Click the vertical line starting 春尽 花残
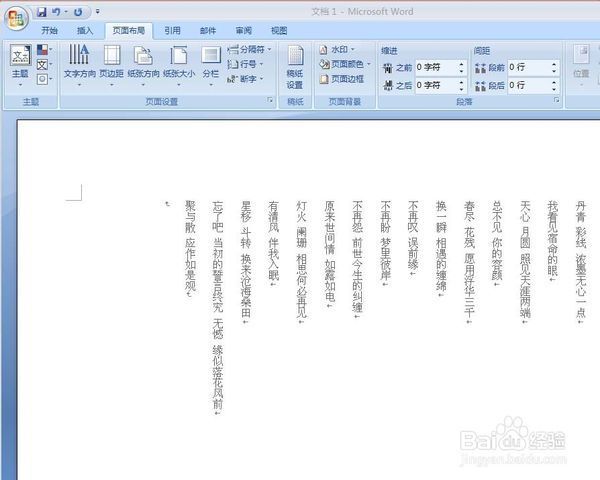 469,262
